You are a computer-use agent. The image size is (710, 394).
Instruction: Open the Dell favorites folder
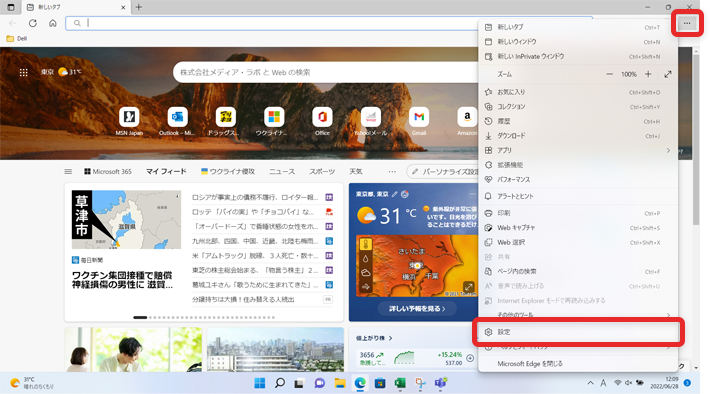[17, 38]
